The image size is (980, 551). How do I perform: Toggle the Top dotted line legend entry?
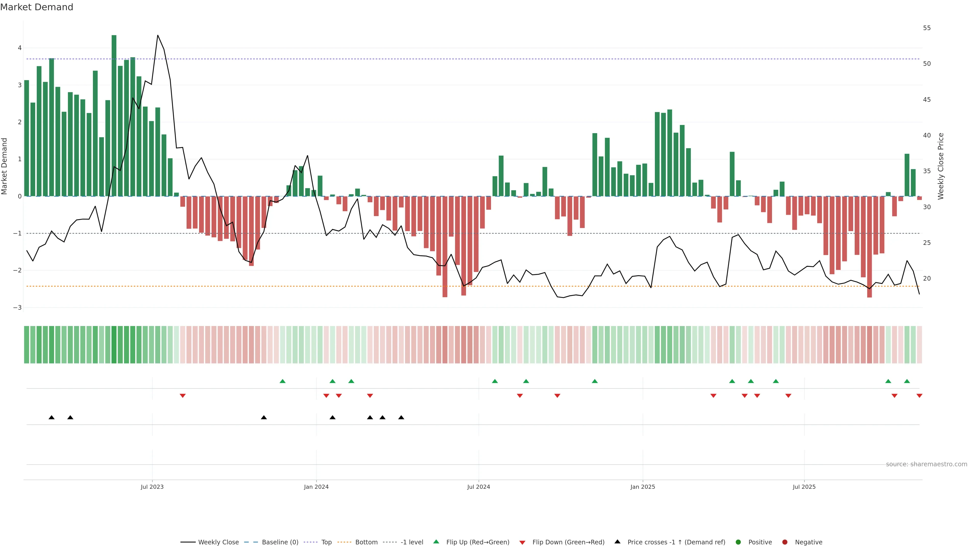[x=326, y=542]
